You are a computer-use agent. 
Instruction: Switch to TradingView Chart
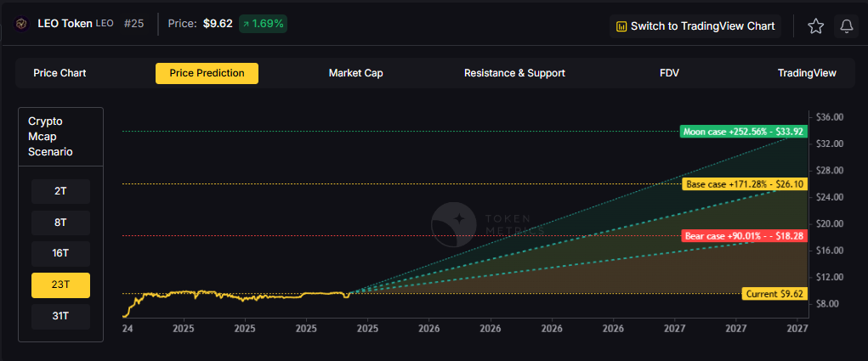pos(695,26)
